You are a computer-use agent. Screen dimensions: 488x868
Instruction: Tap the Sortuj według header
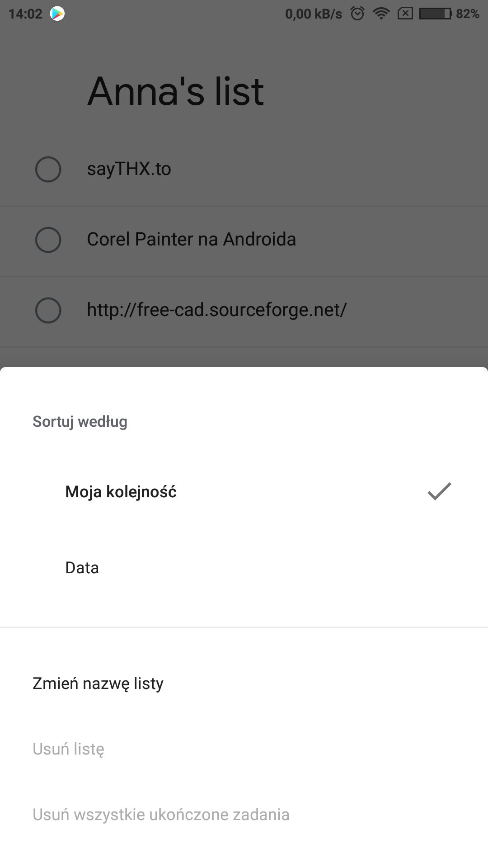[80, 421]
